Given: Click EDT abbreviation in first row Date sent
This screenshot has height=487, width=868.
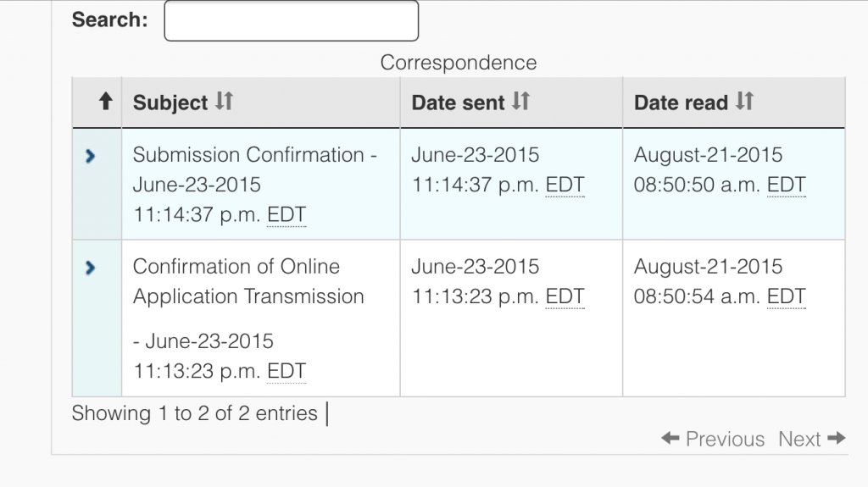Looking at the screenshot, I should click(x=565, y=185).
